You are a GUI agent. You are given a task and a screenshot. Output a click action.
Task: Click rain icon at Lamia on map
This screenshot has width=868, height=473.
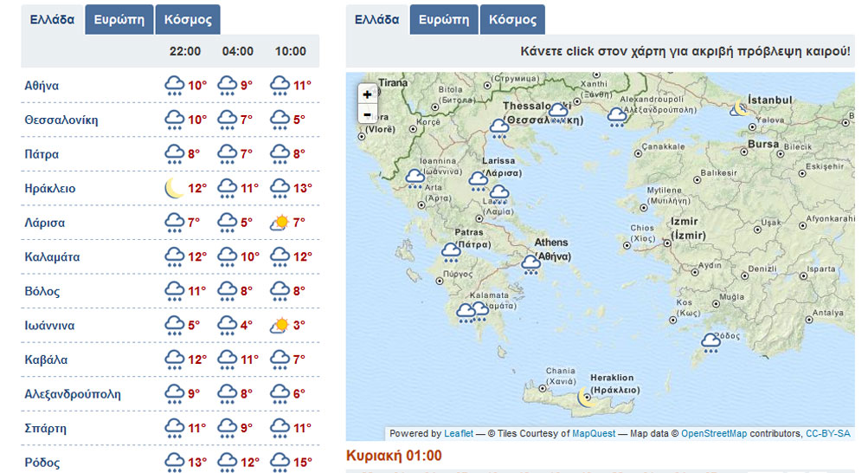[499, 194]
